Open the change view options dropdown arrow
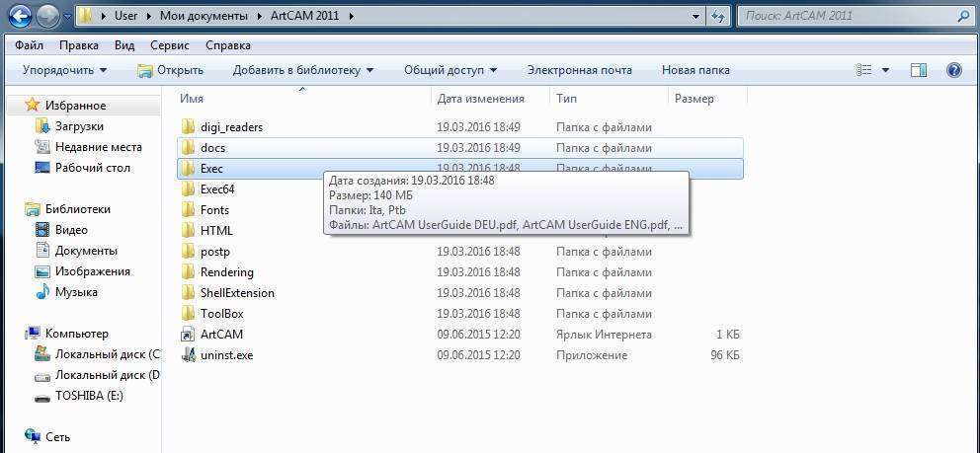 885,70
